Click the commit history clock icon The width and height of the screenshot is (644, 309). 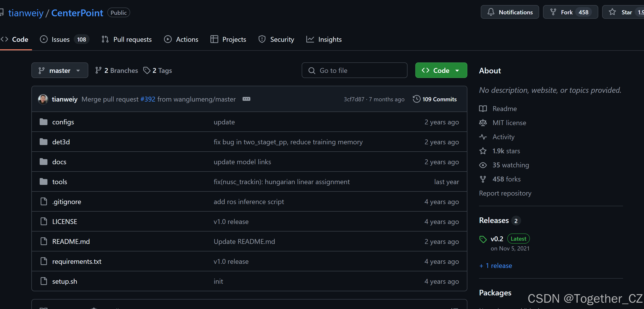click(416, 99)
